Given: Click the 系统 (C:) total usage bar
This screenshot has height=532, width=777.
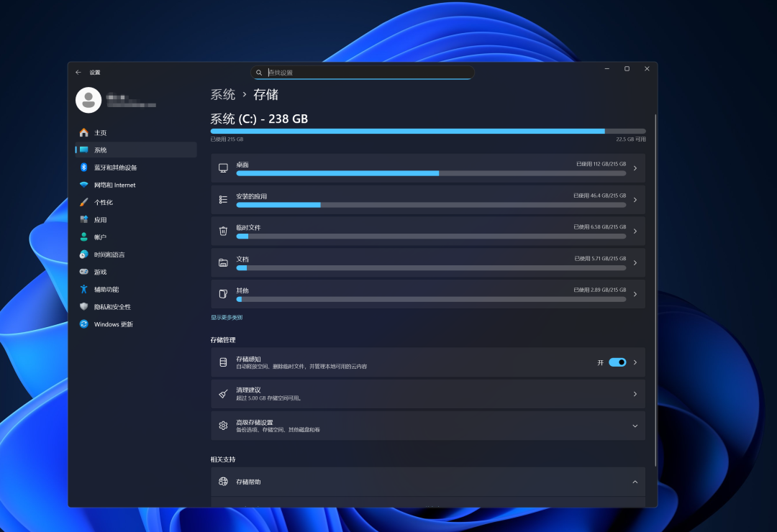Looking at the screenshot, I should point(428,132).
